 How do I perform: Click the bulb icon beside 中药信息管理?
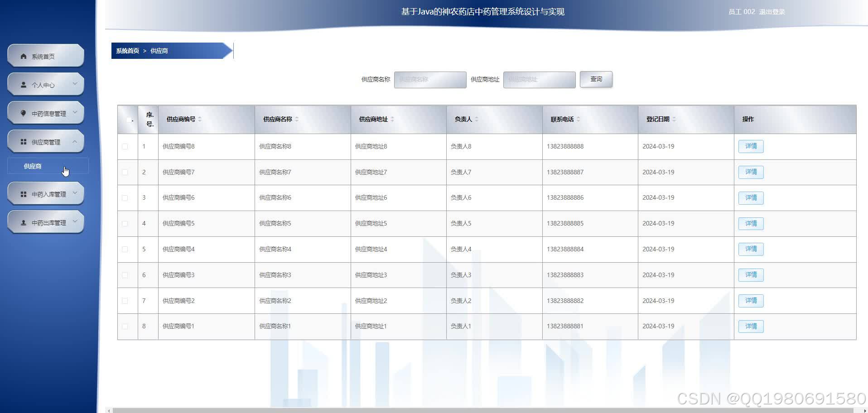pos(24,113)
